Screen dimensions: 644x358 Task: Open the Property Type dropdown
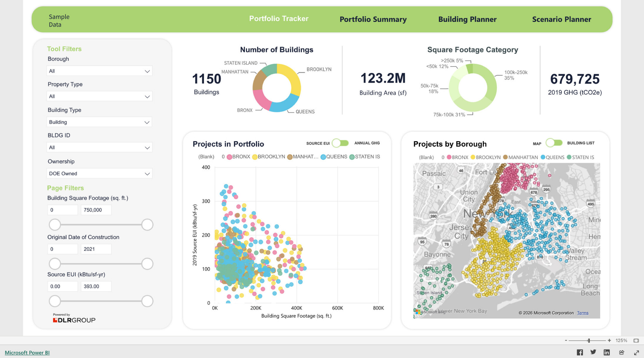(x=99, y=96)
